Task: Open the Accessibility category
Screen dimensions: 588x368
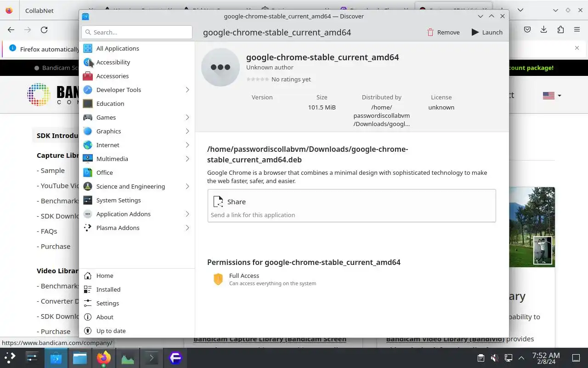Action: pos(137,62)
